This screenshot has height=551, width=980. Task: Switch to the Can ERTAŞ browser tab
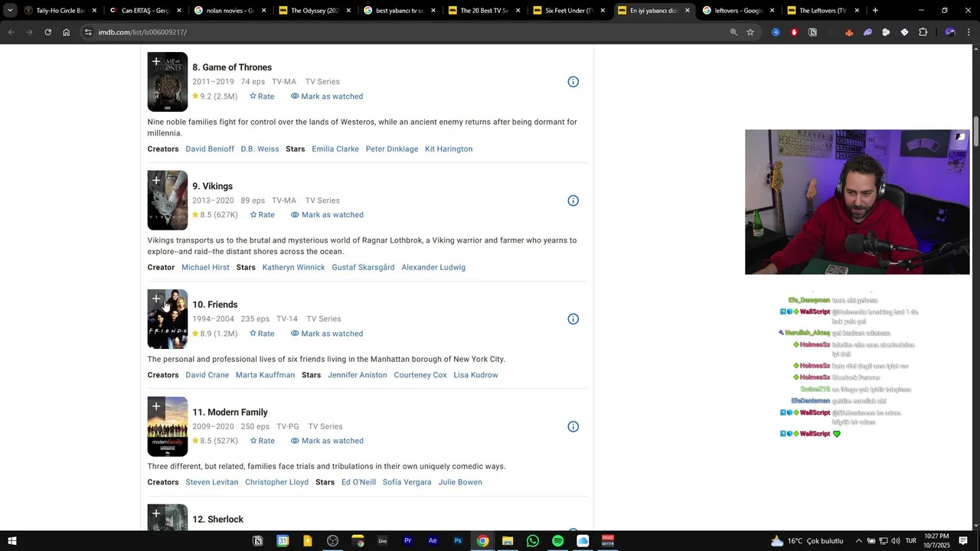[145, 11]
